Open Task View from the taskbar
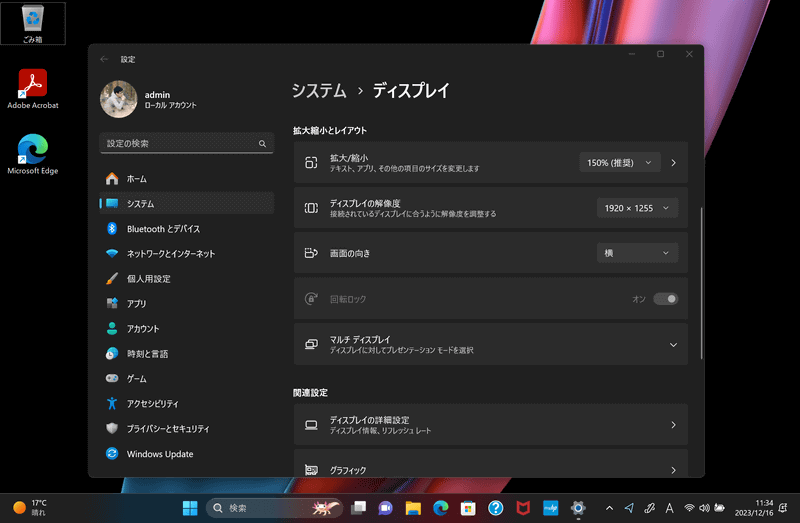 tap(359, 508)
